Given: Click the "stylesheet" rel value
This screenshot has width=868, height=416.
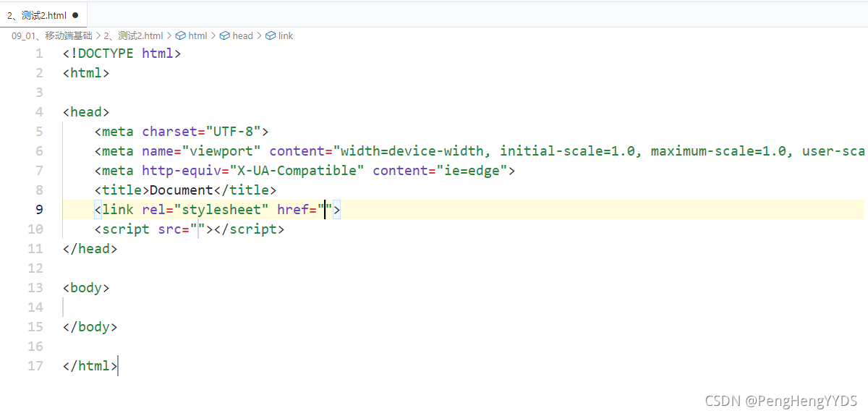Looking at the screenshot, I should (221, 210).
